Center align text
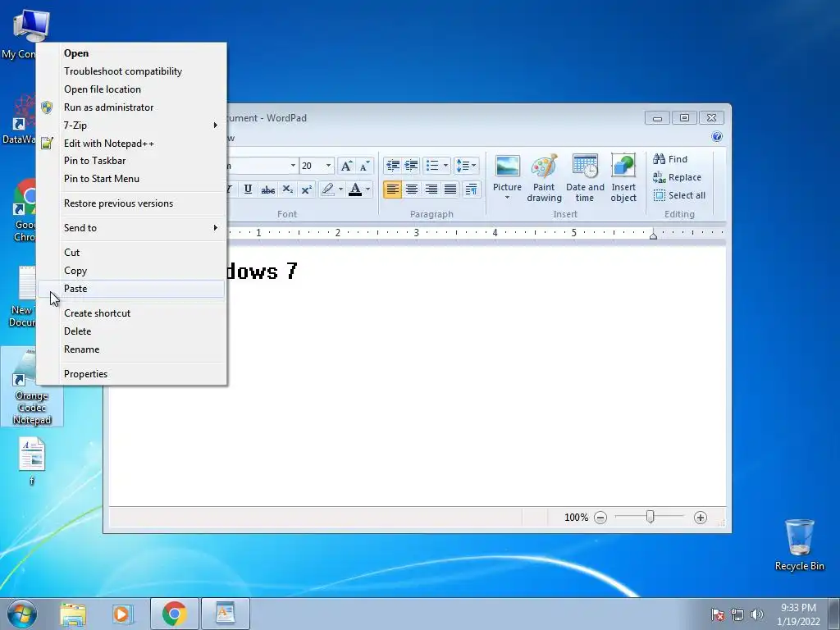This screenshot has width=840, height=630. click(412, 189)
